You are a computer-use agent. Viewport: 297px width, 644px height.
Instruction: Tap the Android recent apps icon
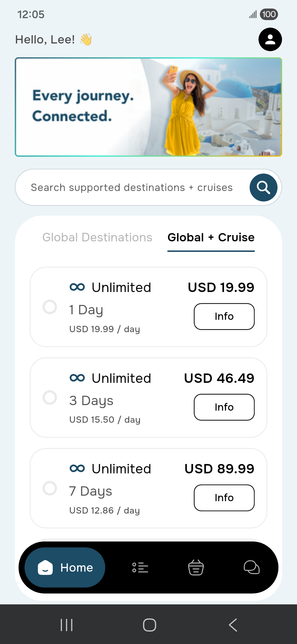[67, 625]
